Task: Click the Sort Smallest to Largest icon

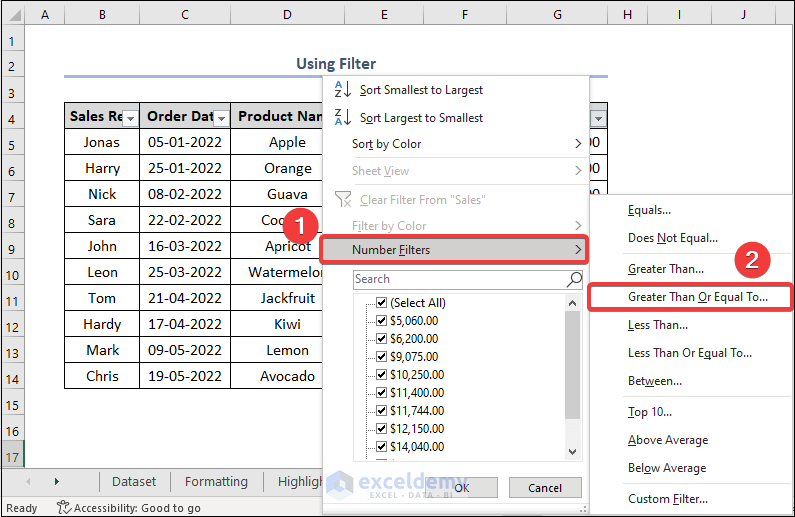Action: tap(342, 90)
